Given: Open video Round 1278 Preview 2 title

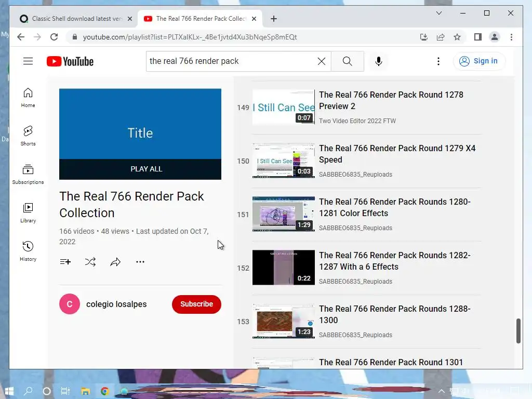Looking at the screenshot, I should (391, 100).
